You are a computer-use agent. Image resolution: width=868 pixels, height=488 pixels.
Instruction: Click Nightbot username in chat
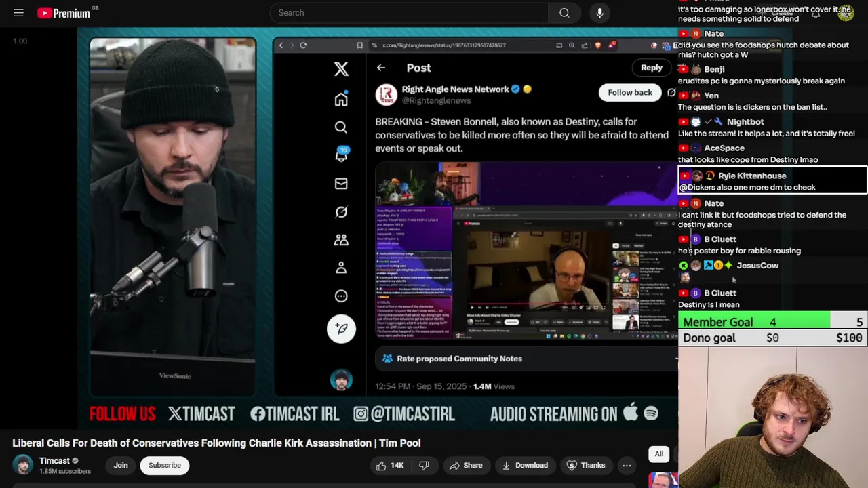tap(745, 122)
